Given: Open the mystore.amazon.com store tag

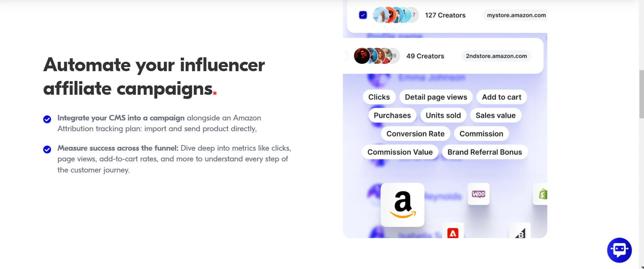Looking at the screenshot, I should [x=516, y=15].
